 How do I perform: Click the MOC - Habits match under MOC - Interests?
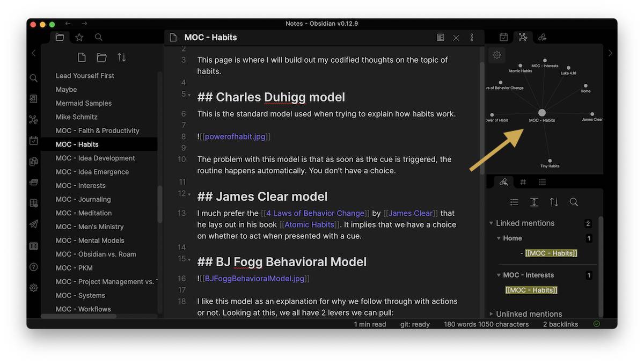click(x=531, y=290)
